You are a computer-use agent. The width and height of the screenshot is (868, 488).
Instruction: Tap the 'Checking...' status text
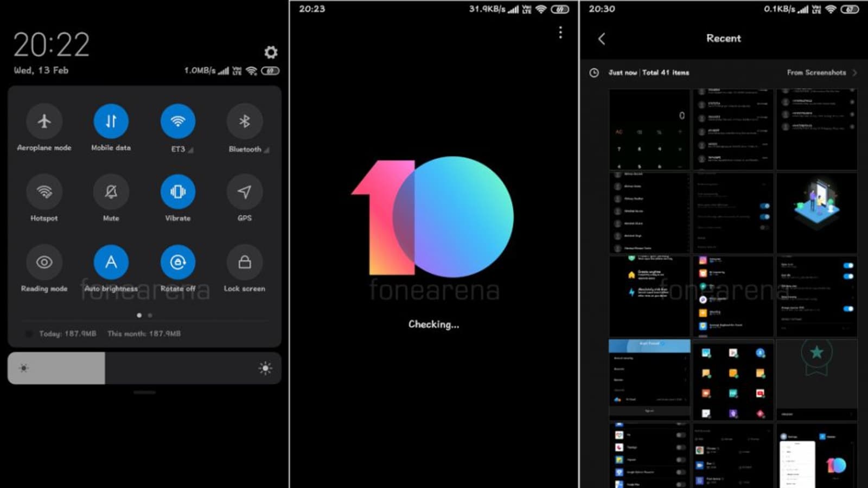[x=433, y=324]
